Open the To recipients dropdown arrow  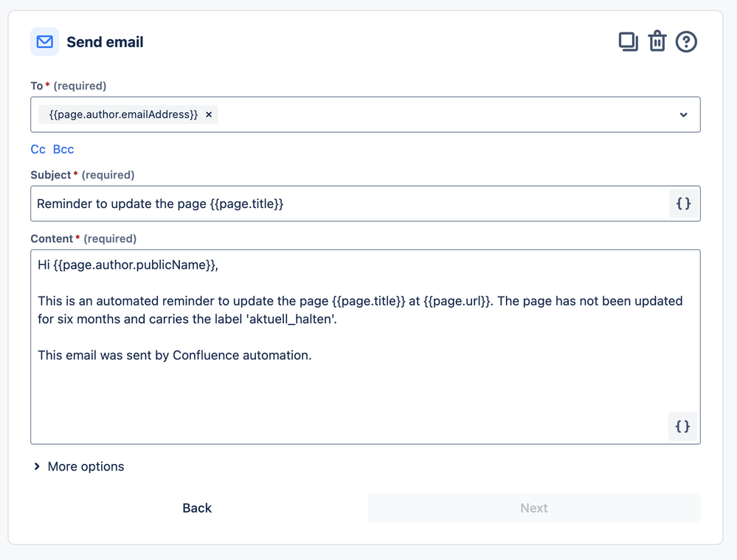pos(683,115)
